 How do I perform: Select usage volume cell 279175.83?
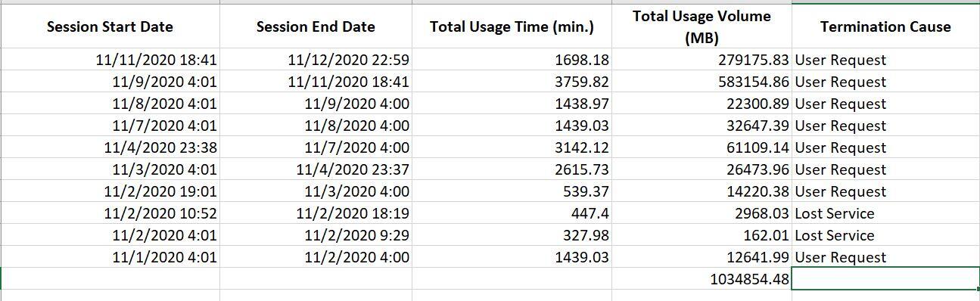[702, 60]
